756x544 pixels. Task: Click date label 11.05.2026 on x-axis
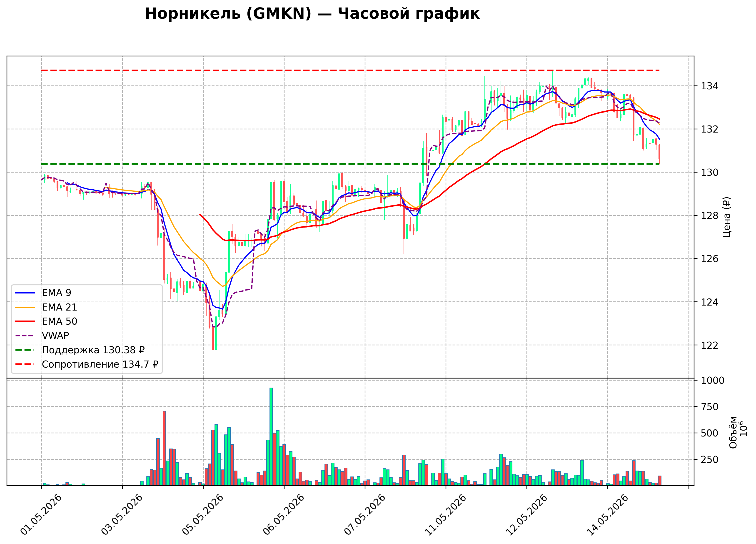pyautogui.click(x=445, y=515)
